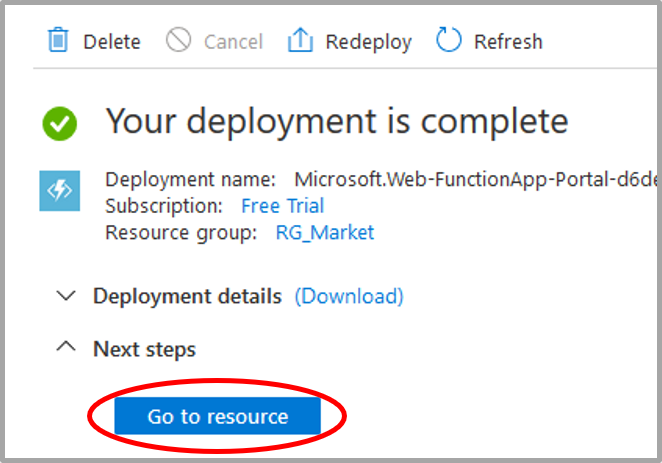Click the Your deployment is complete heading
This screenshot has width=662, height=463.
click(336, 121)
